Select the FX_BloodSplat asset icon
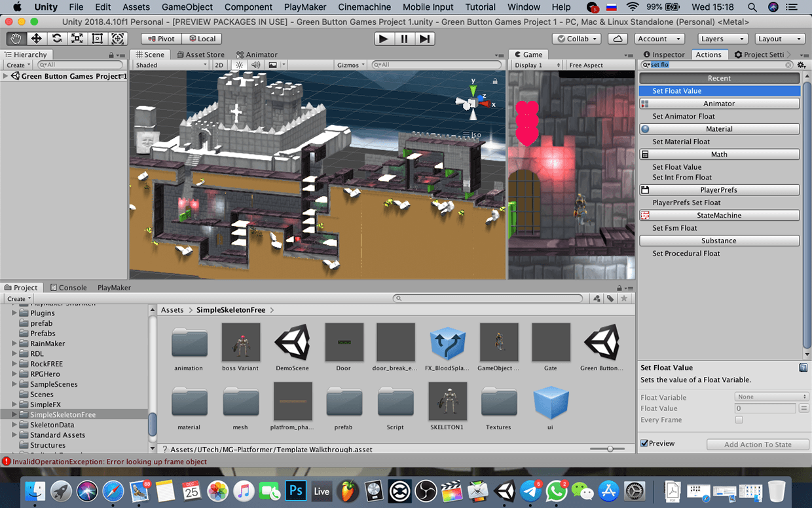This screenshot has width=812, height=508. 447,342
